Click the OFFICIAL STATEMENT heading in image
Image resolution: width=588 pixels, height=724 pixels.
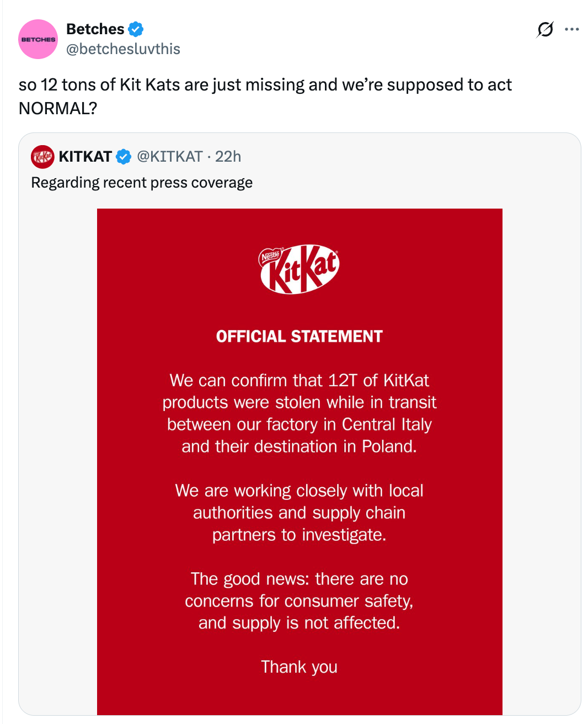[298, 336]
